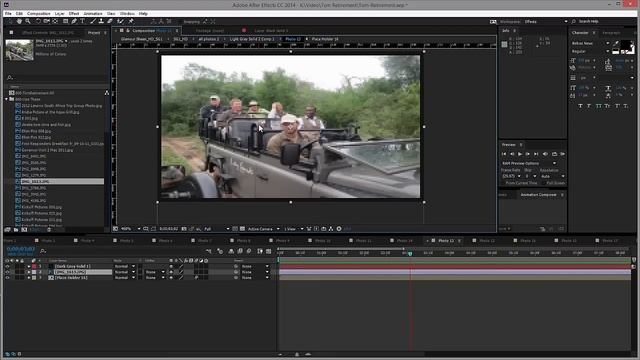
Task: Hide the Place Holder 11 layer
Action: tap(7, 278)
